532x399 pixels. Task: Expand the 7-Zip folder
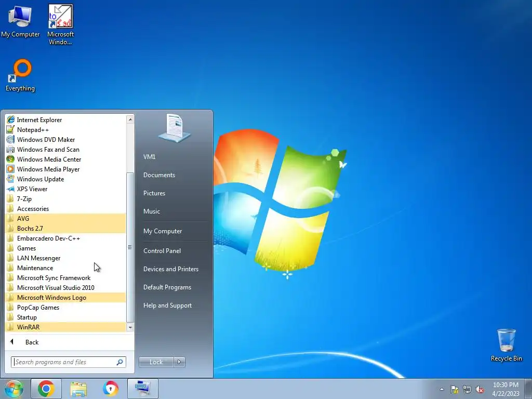click(x=65, y=199)
